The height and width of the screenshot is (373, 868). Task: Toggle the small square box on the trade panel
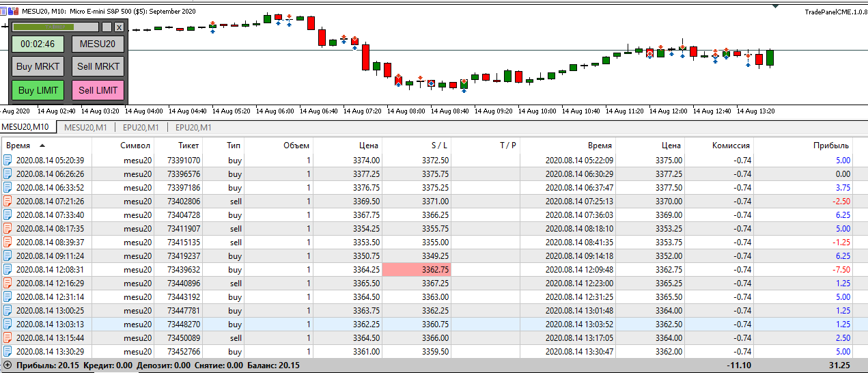[107, 27]
